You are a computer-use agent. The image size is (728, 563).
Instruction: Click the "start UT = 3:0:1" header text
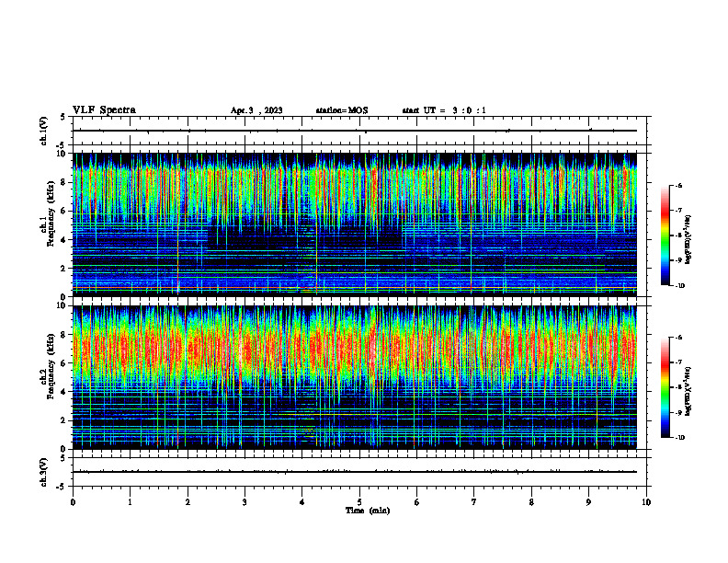coord(444,110)
